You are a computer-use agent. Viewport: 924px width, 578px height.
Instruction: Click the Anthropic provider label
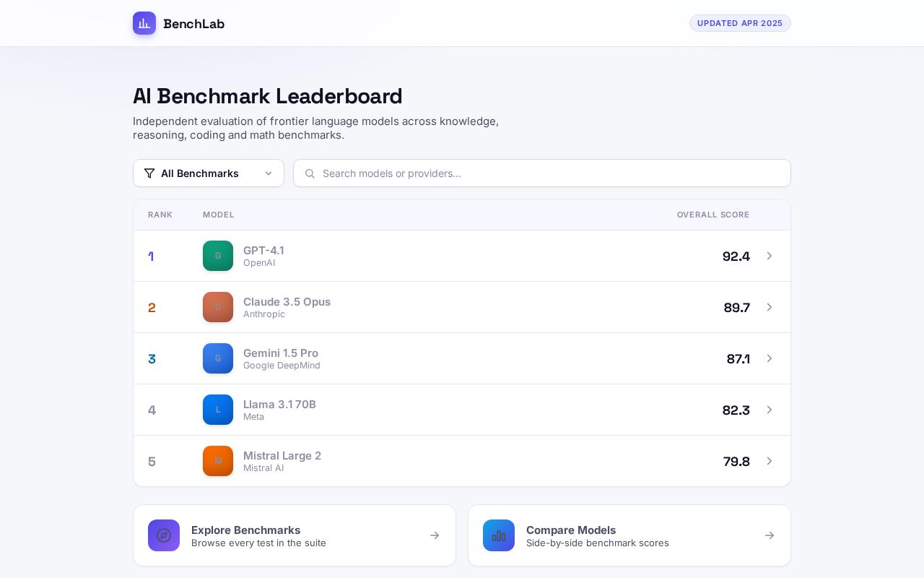(264, 314)
